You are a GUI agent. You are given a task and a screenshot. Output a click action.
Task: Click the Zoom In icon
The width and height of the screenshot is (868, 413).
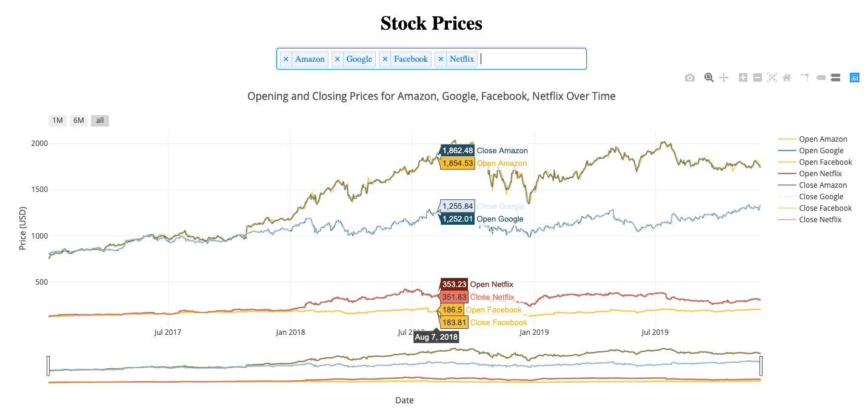point(742,78)
